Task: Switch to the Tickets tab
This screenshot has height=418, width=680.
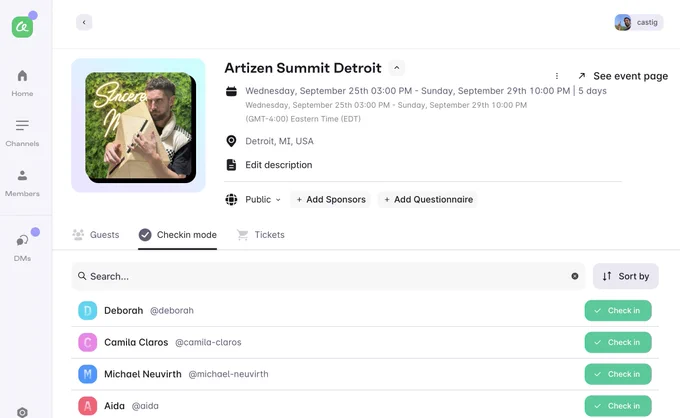Action: coord(261,235)
